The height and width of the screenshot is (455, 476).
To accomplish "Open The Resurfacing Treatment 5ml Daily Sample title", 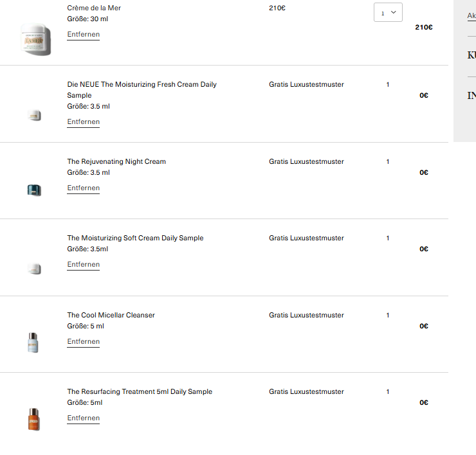I will pyautogui.click(x=140, y=391).
